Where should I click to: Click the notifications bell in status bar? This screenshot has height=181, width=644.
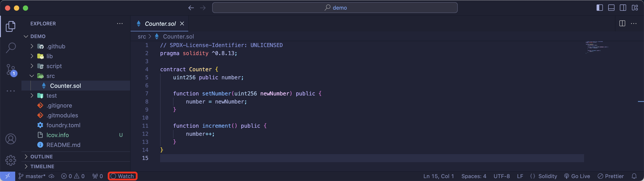pyautogui.click(x=634, y=176)
